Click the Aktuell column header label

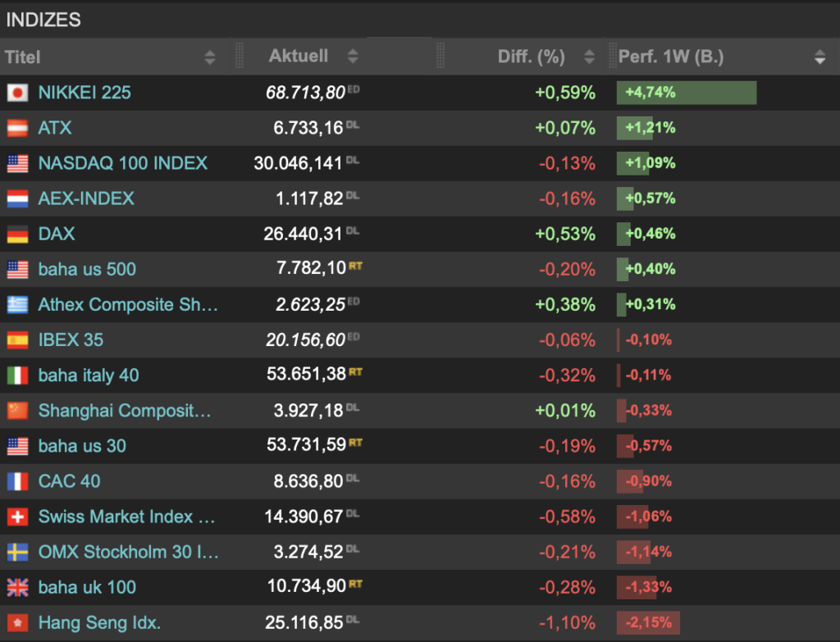(299, 56)
